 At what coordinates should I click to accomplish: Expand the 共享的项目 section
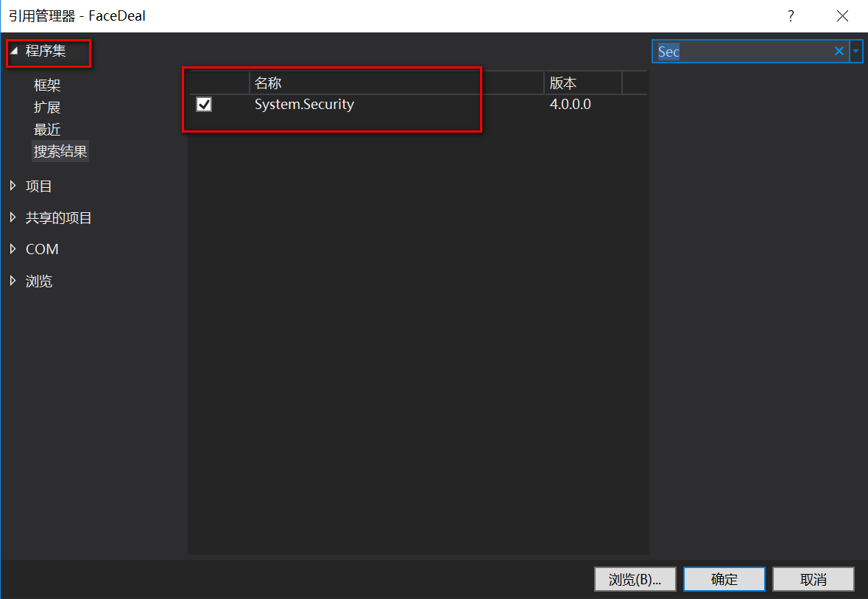(13, 217)
